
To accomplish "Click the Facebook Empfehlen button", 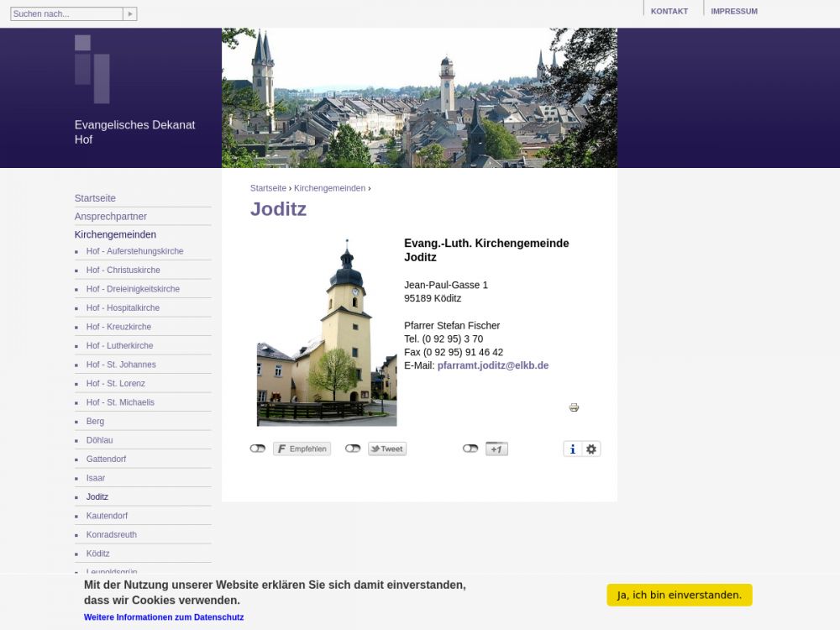I will (302, 449).
